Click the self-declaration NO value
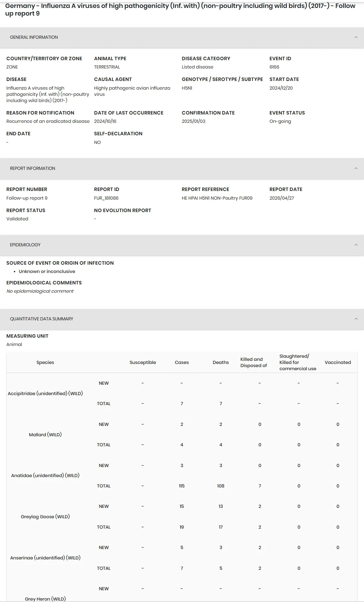 click(98, 143)
